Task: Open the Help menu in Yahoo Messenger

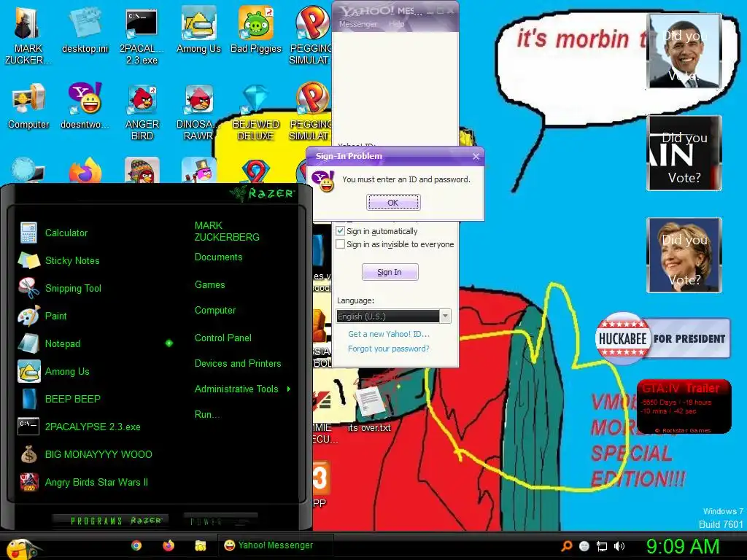Action: point(396,24)
